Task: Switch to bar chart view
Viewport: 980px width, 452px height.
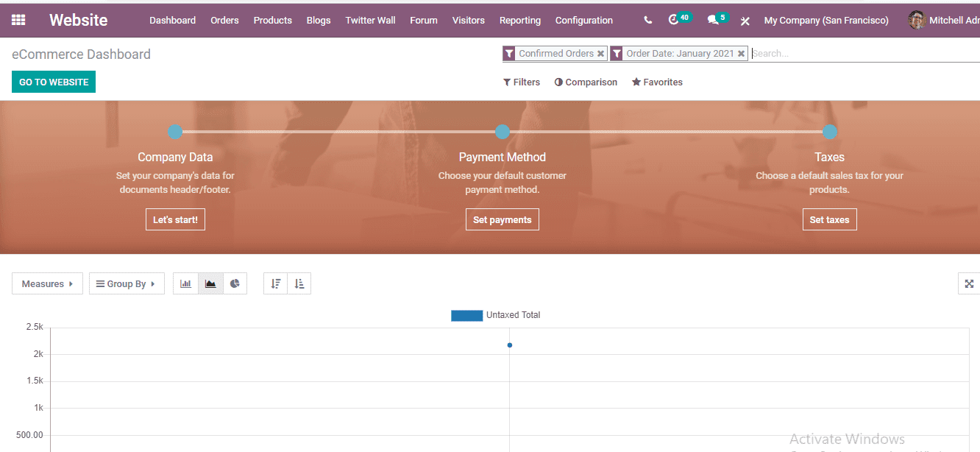Action: pos(185,283)
